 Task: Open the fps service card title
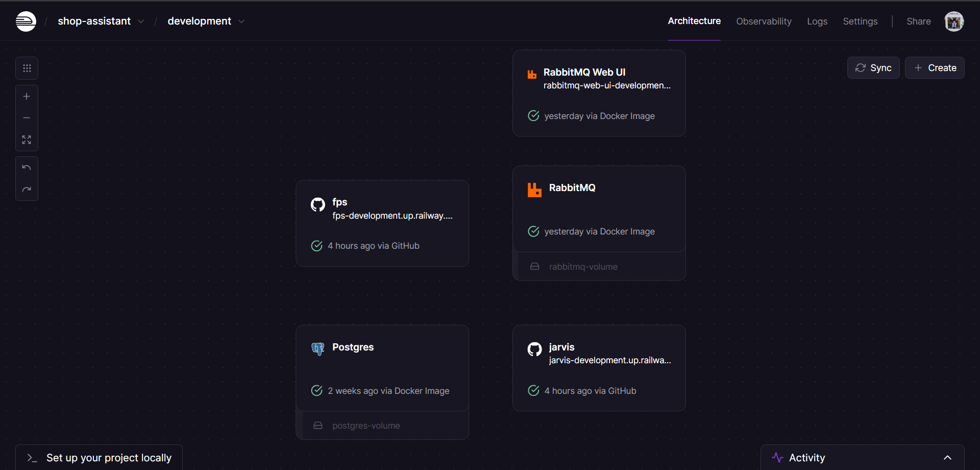coord(340,202)
